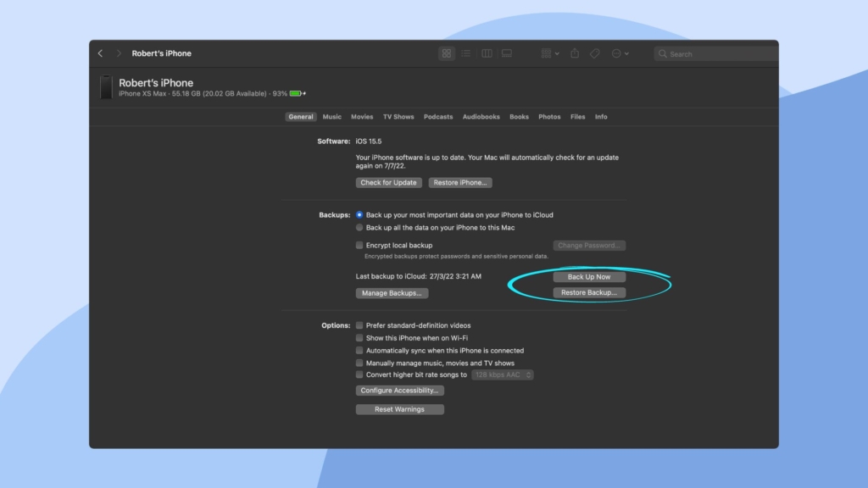The image size is (868, 488).
Task: Open the Info tab
Action: [x=601, y=117]
